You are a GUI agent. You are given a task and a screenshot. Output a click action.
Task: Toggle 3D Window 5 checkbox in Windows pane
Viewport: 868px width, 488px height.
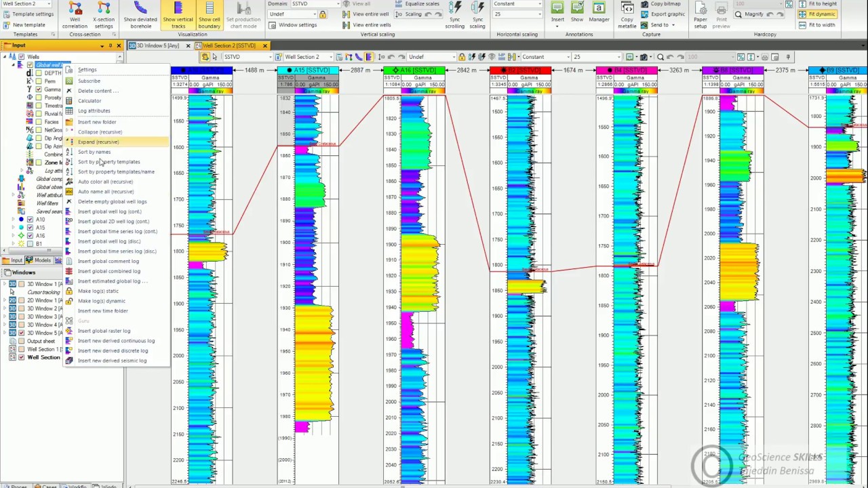coord(21,333)
